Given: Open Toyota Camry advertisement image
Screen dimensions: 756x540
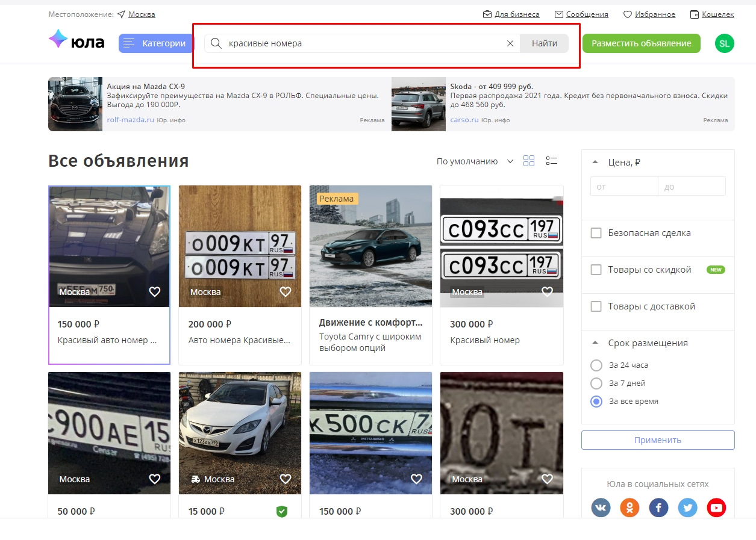Looking at the screenshot, I should (370, 246).
